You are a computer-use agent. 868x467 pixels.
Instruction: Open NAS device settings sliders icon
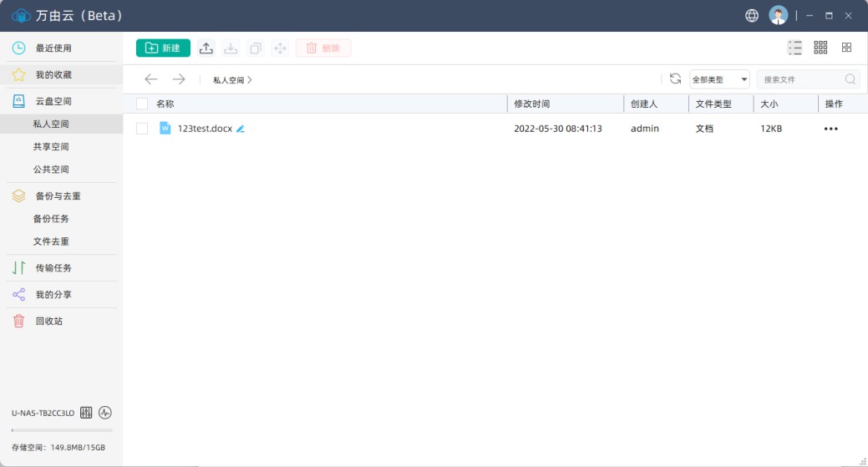[86, 413]
